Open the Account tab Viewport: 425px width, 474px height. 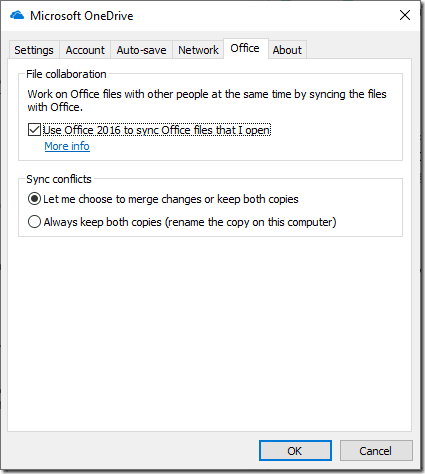[x=85, y=50]
